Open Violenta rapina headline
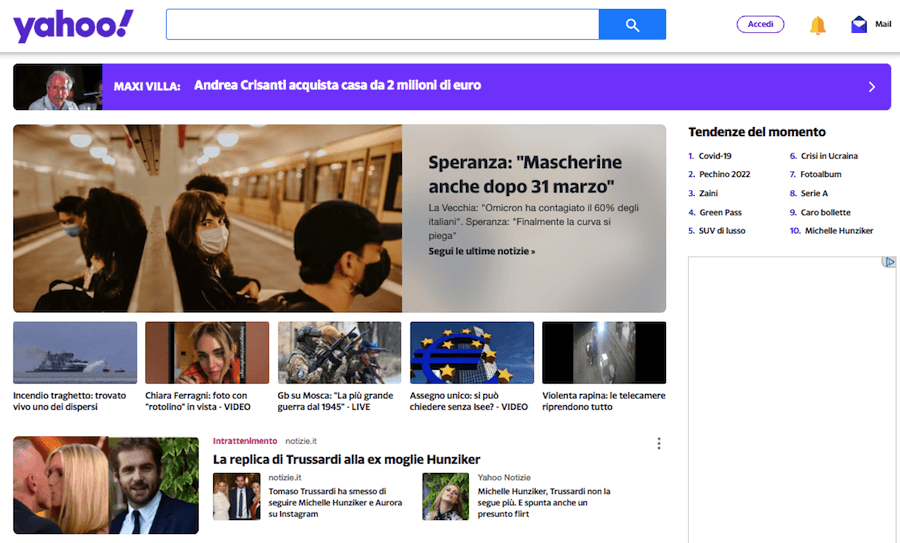 (x=604, y=401)
